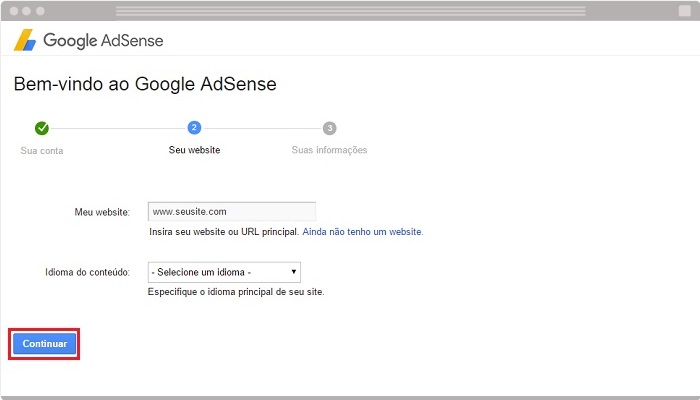Image resolution: width=700 pixels, height=400 pixels.
Task: Click the Google AdSense logo icon
Action: (x=25, y=40)
